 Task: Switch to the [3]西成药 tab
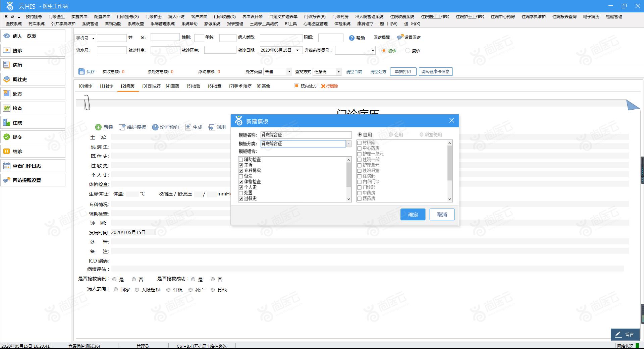coord(151,86)
